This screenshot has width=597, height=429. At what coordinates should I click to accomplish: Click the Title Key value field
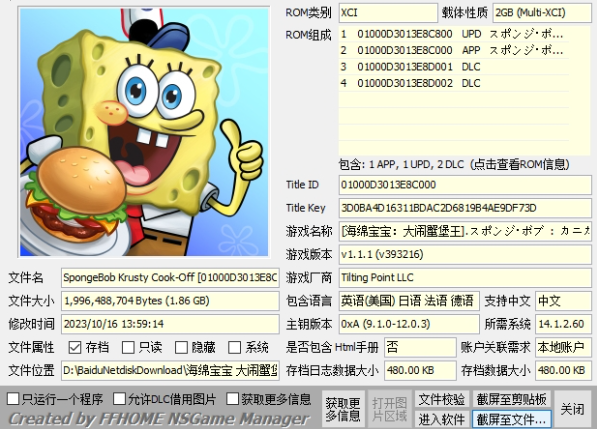[465, 208]
